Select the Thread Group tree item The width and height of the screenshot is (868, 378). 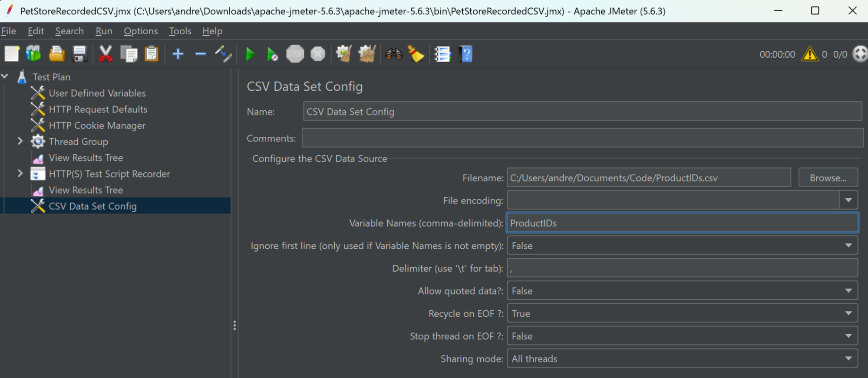[x=79, y=141]
